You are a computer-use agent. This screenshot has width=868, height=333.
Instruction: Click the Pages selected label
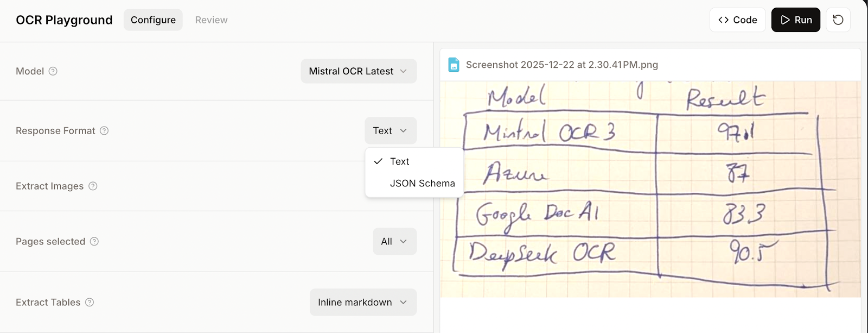[x=50, y=241]
